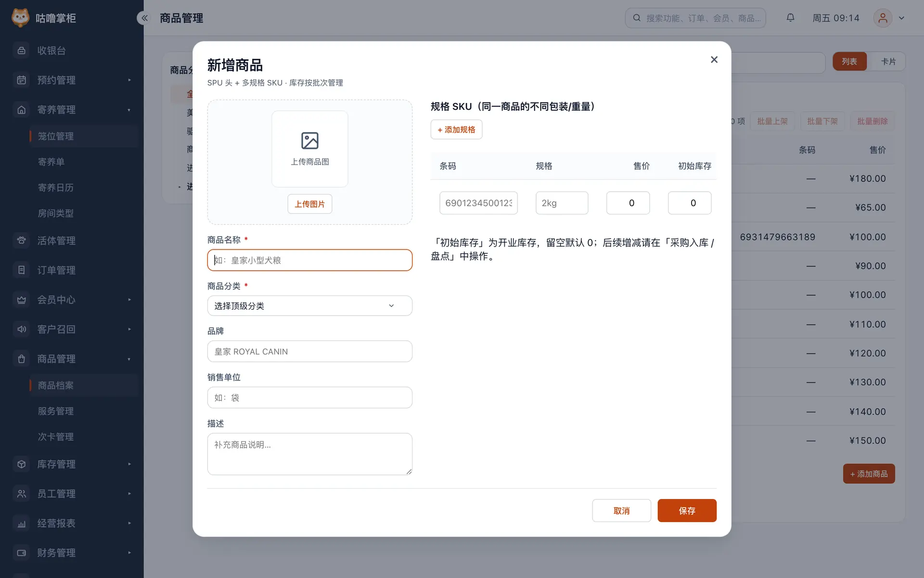Click the 批量删除 button
This screenshot has height=578, width=924.
[x=873, y=121]
